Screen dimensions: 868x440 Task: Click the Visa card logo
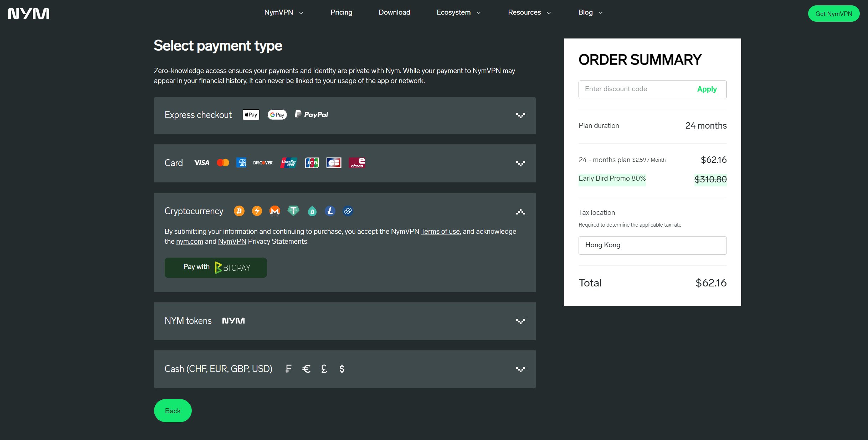201,163
